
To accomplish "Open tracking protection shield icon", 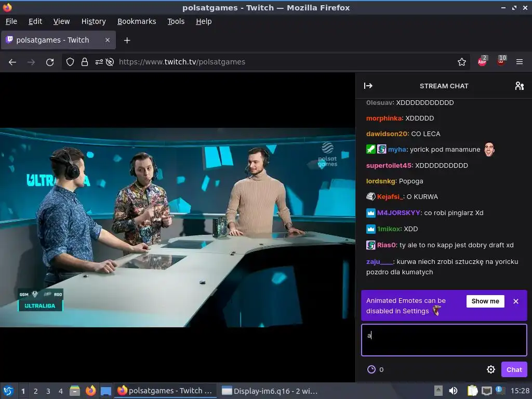I will 70,62.
